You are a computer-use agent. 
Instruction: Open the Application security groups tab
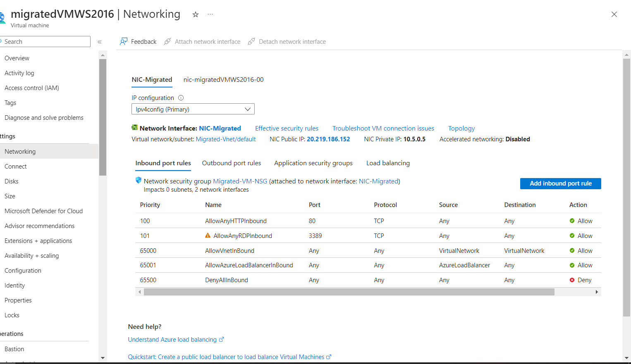[313, 163]
